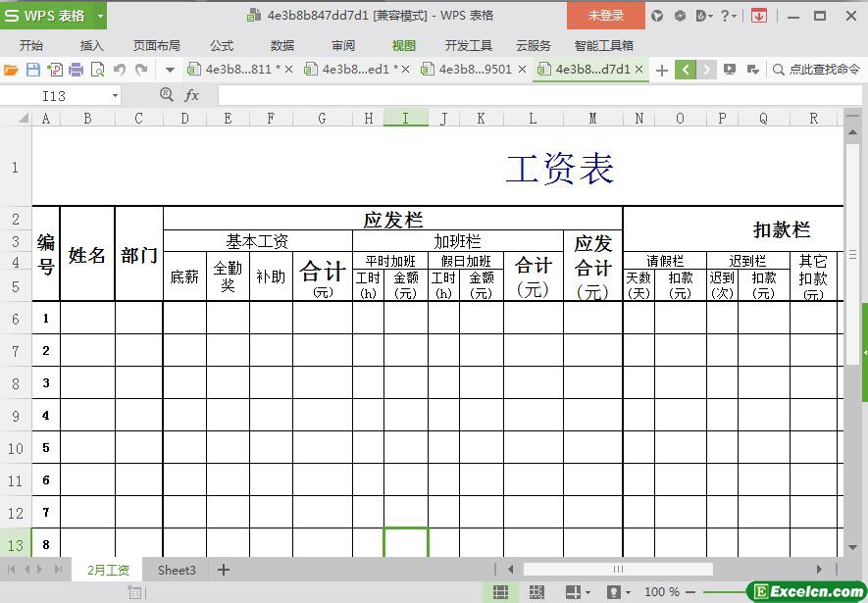
Task: Open the 数据 ribbon tab
Action: 282,45
